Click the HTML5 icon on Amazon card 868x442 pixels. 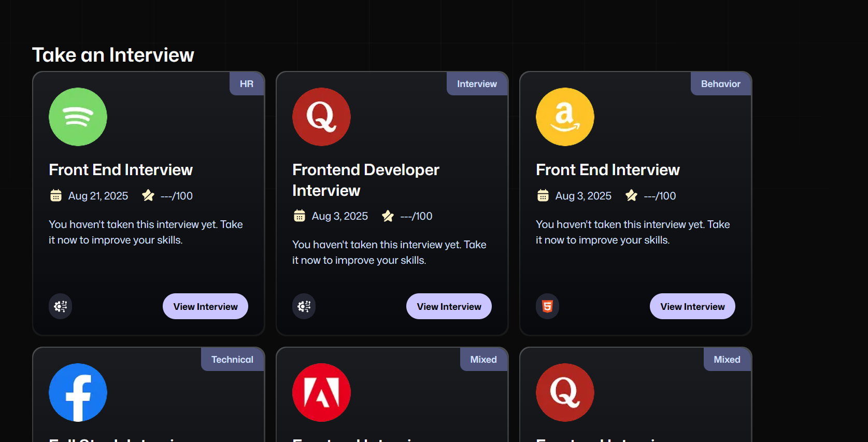tap(548, 306)
